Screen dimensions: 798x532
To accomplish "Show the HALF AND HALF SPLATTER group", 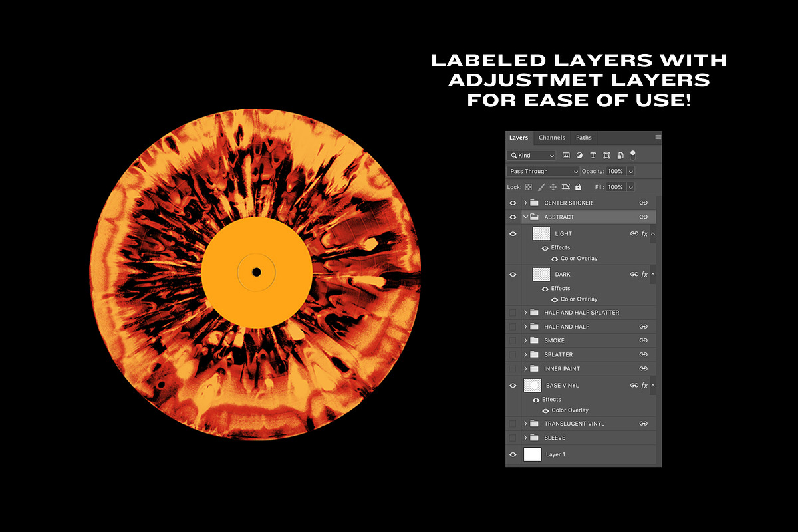I will click(x=513, y=313).
